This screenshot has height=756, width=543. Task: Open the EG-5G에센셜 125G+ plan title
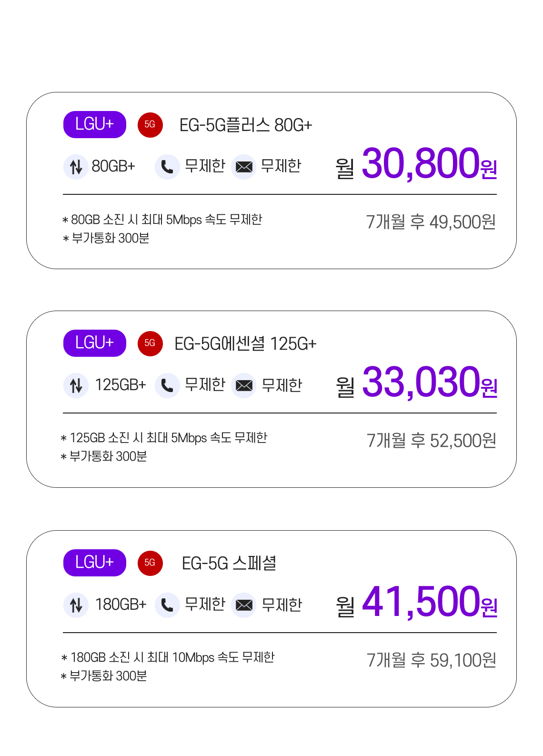[x=245, y=344]
